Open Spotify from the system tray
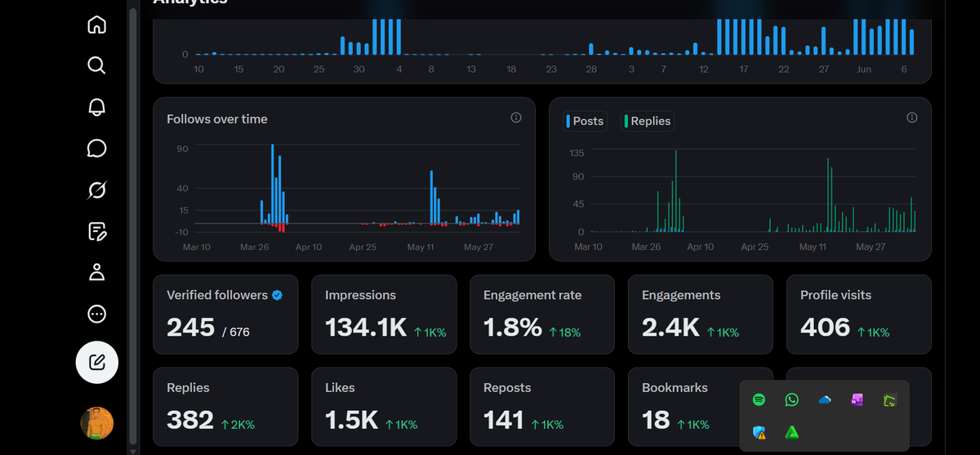This screenshot has height=455, width=980. point(759,399)
